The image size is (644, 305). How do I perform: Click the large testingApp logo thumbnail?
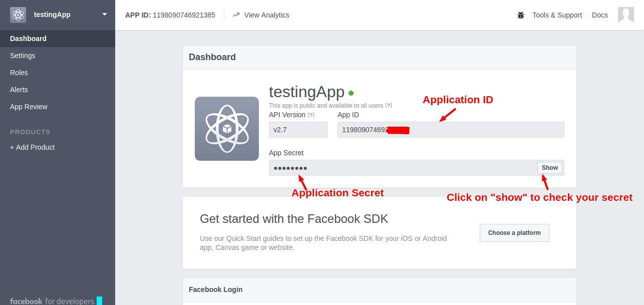(x=227, y=129)
